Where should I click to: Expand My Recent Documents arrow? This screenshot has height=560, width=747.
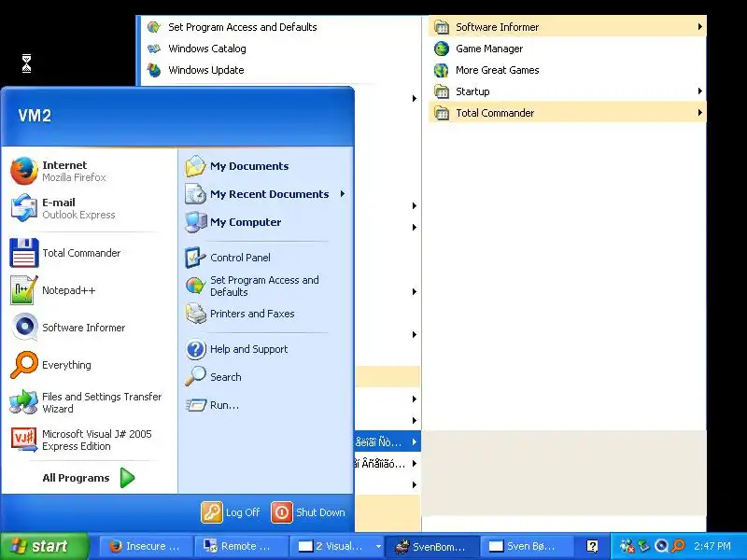343,194
